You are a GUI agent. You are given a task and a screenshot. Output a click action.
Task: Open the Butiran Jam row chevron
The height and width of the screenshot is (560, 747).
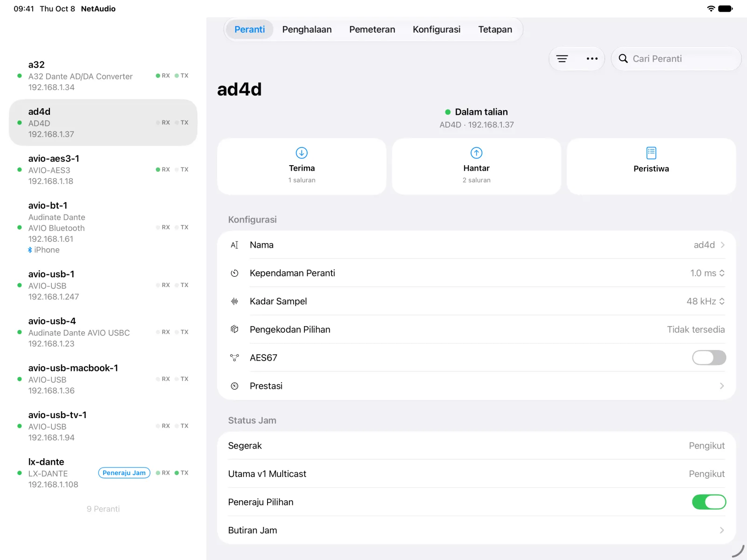pos(722,530)
